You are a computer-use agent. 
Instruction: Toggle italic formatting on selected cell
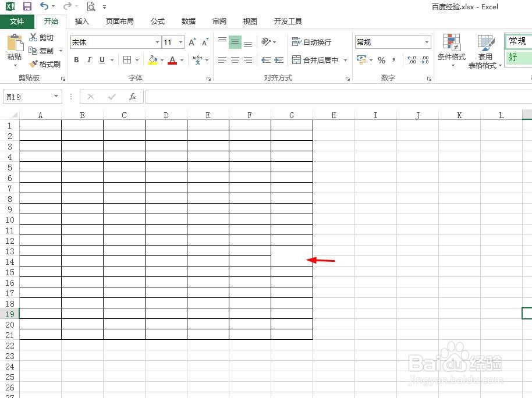coord(88,59)
